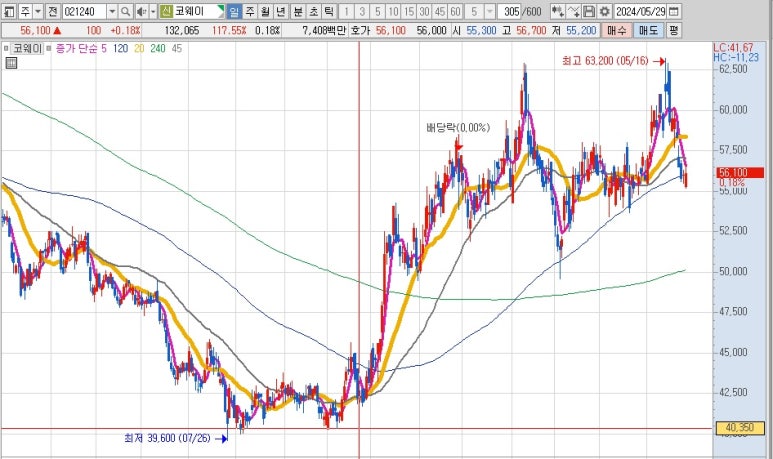The image size is (773, 459).
Task: Click the data grid icon below legend
Action: pyautogui.click(x=11, y=63)
